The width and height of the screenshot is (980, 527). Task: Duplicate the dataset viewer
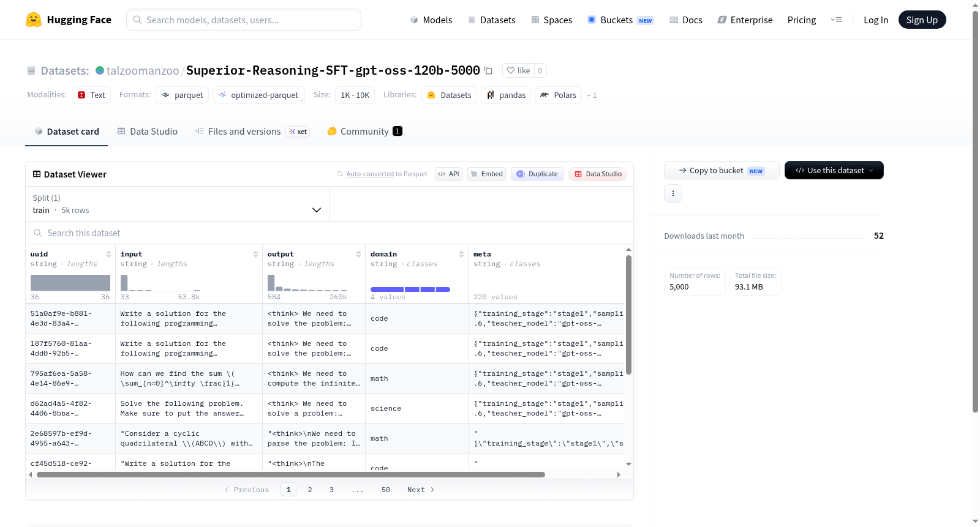click(537, 174)
